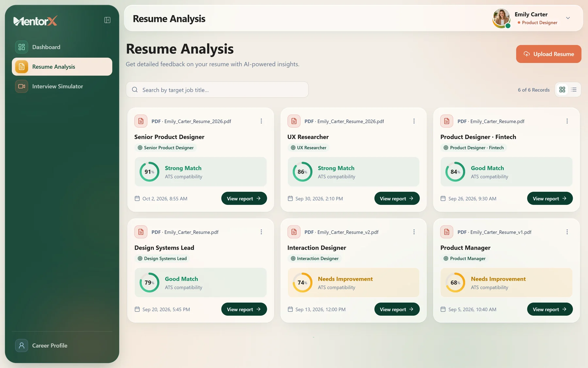Viewport: 588px width, 368px height.
Task: Click the 74% ATS score ring
Action: [x=302, y=283]
